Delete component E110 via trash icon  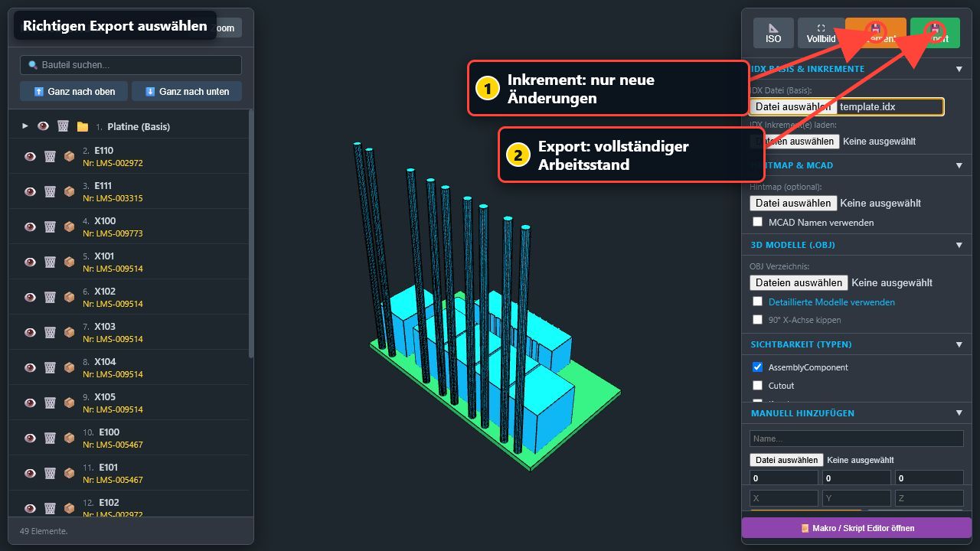[50, 156]
